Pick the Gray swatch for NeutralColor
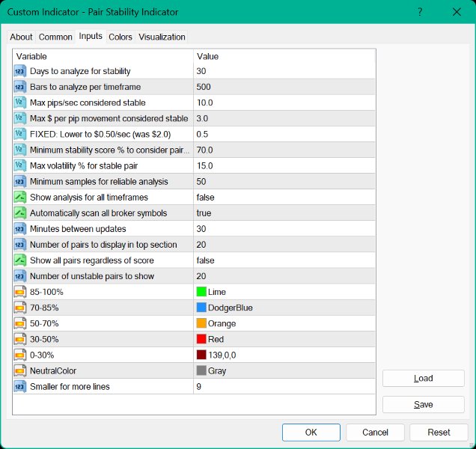The height and width of the screenshot is (449, 476). [x=201, y=370]
